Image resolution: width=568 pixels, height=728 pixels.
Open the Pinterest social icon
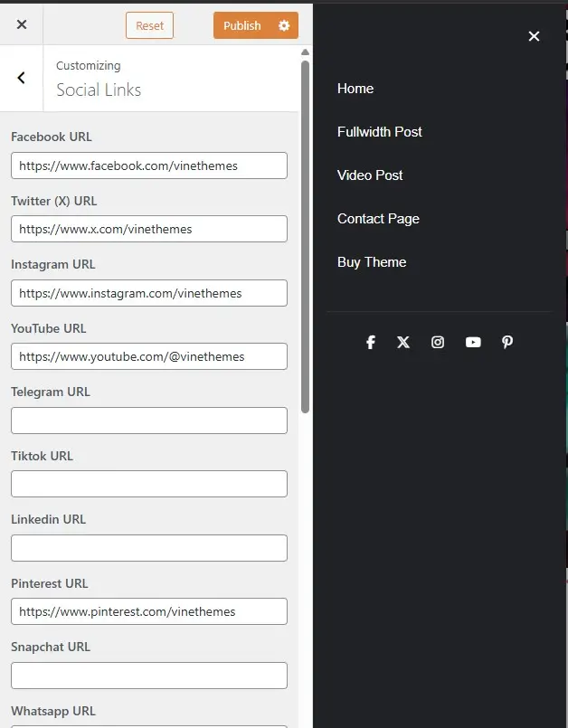pos(507,342)
